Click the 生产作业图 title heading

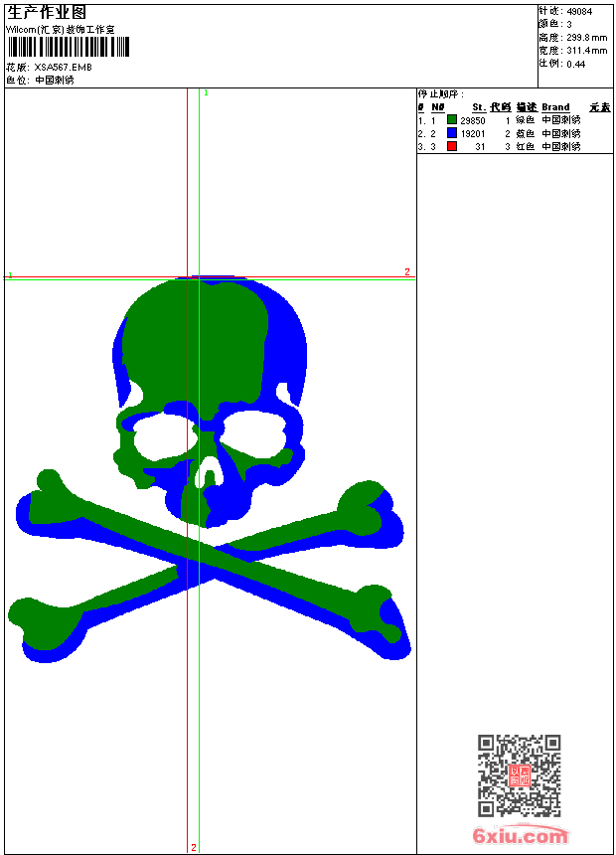(x=47, y=12)
